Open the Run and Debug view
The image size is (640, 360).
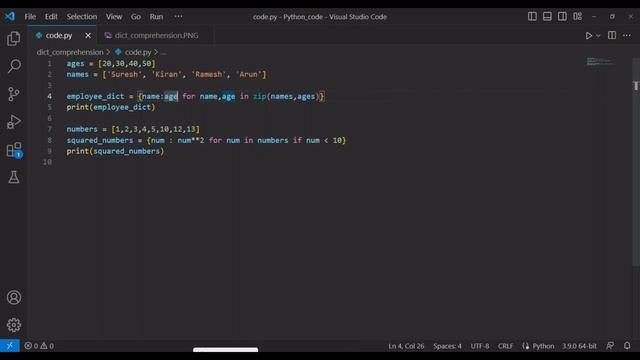tap(13, 122)
